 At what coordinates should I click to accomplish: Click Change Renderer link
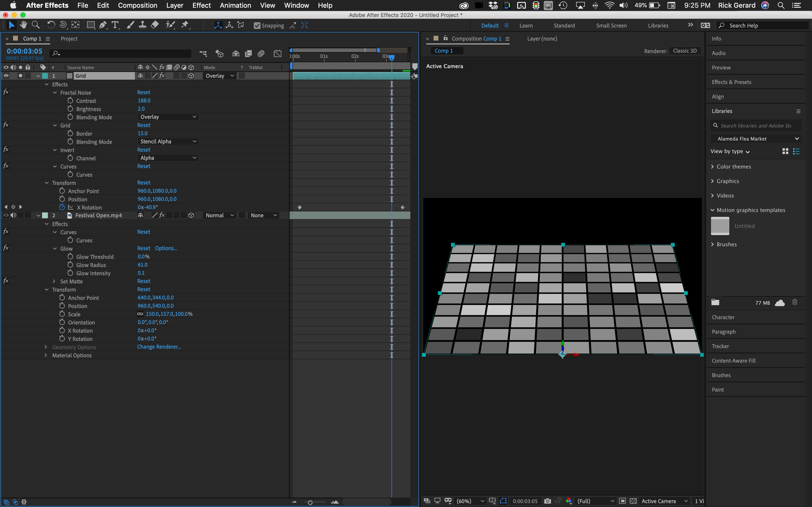(159, 347)
